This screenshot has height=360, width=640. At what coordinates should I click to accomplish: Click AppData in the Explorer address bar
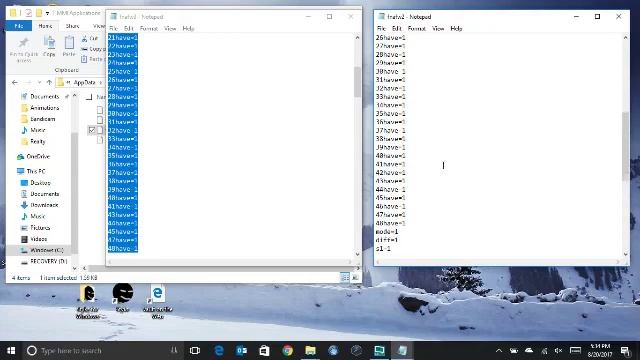pos(84,82)
